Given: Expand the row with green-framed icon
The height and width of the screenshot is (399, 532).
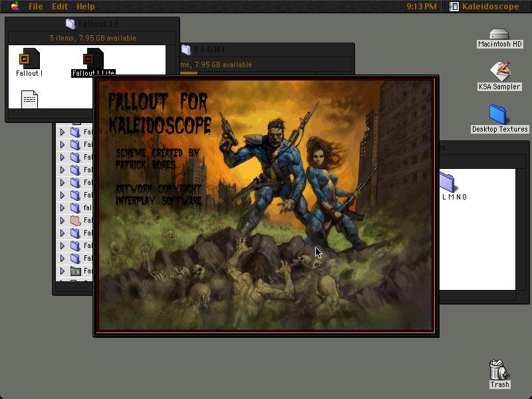Looking at the screenshot, I should (x=63, y=271).
